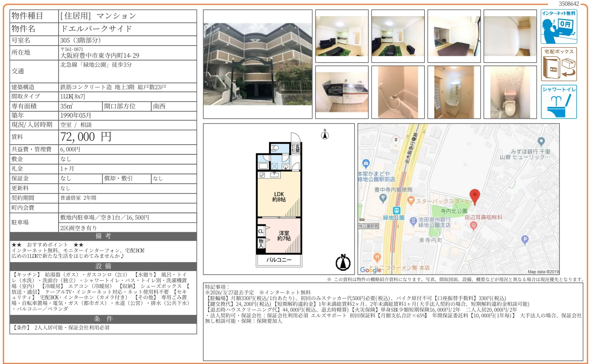Viewport: 592px width, 364px height.
Task: Click the ramen shop icon near とんこつラーメン雅 本店
Action: [377, 258]
